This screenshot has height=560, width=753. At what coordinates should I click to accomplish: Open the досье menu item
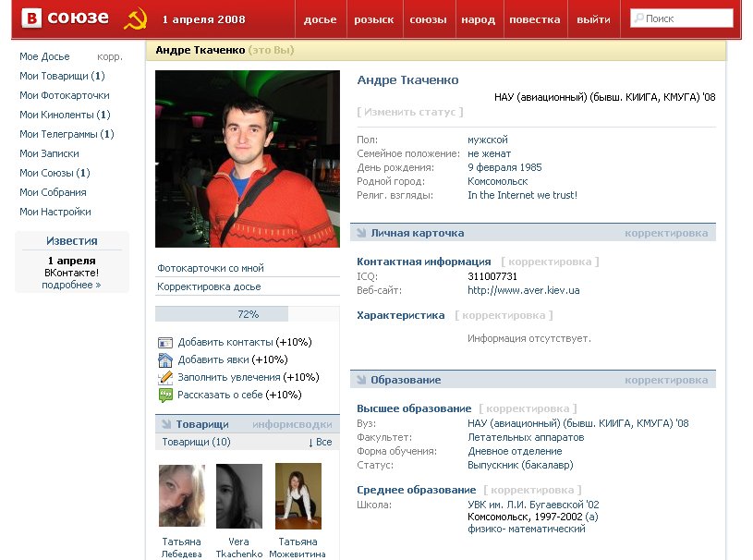click(320, 19)
